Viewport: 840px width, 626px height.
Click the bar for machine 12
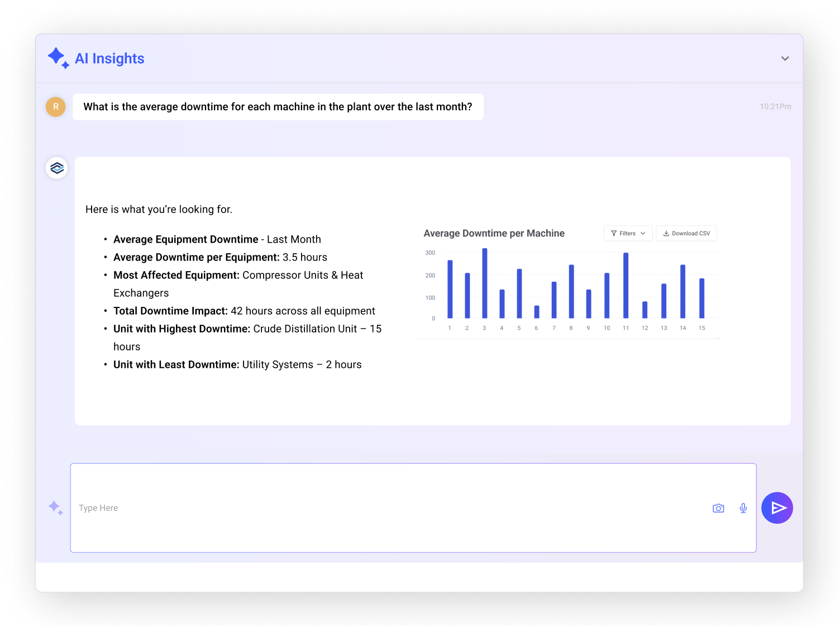point(645,310)
